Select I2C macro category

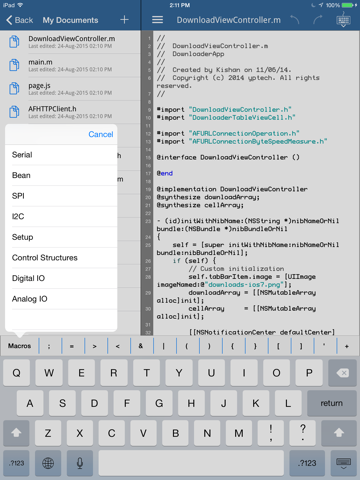click(x=61, y=217)
